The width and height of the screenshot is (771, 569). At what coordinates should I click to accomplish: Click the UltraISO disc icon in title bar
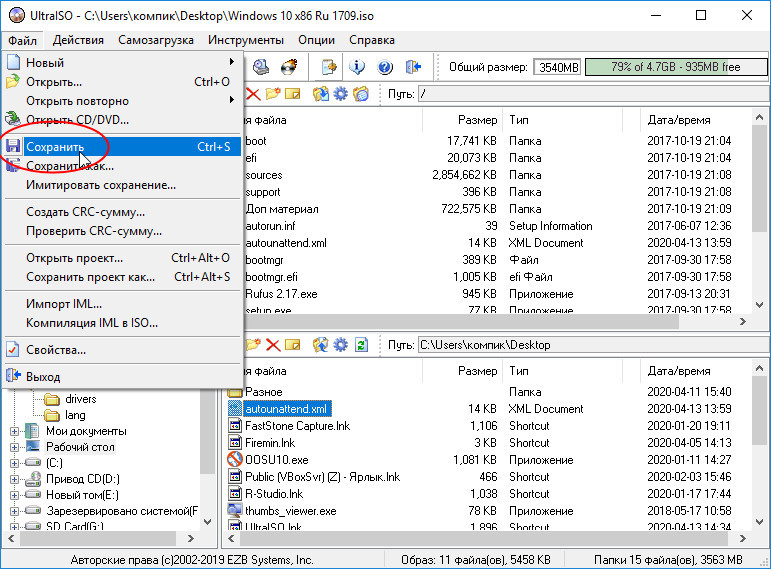click(x=17, y=15)
